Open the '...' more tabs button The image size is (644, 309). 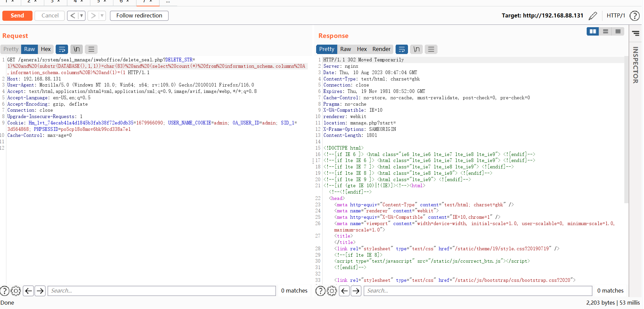pyautogui.click(x=168, y=2)
